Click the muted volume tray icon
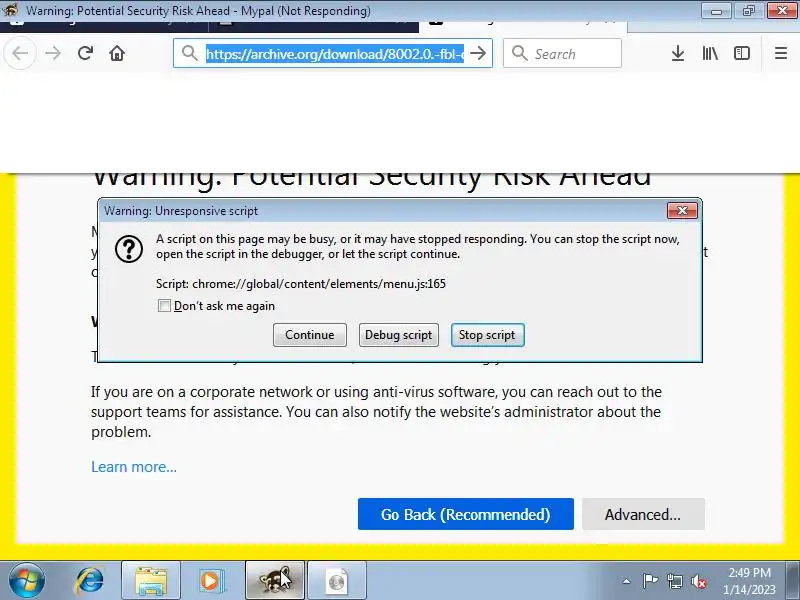 click(698, 581)
